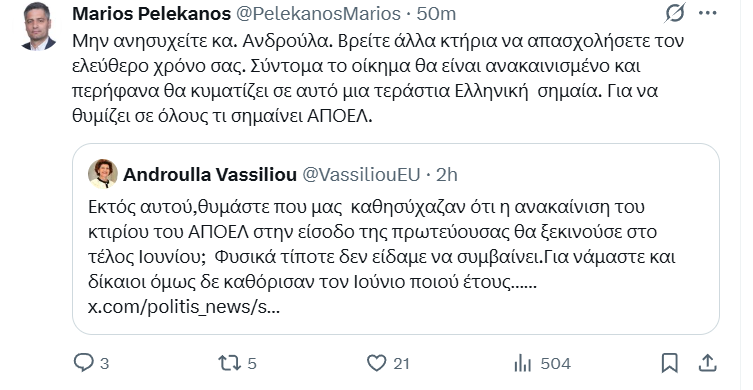This screenshot has width=753, height=390.
Task: Click the retweet repost icon
Action: (x=230, y=363)
